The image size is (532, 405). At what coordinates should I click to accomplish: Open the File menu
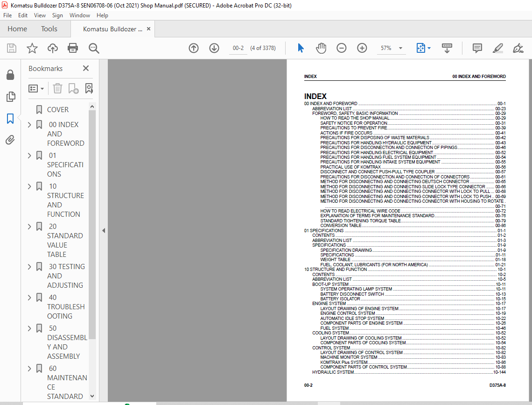tap(7, 15)
